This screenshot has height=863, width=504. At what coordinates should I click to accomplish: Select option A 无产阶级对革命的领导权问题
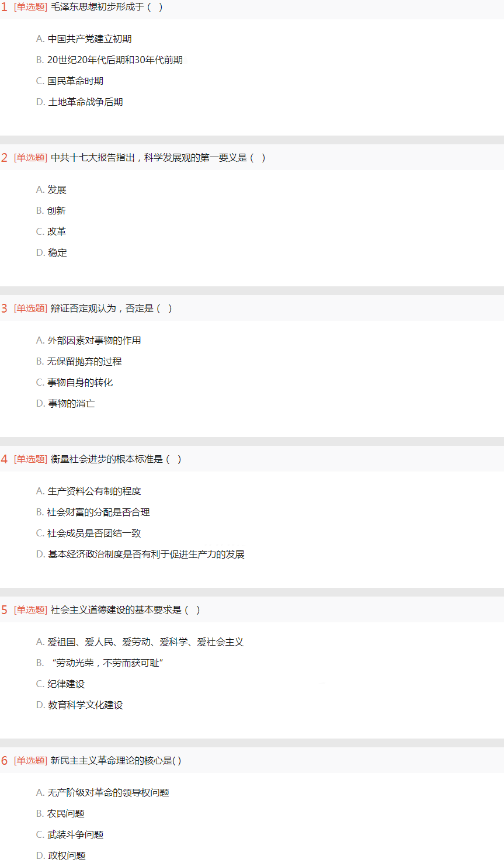point(103,793)
